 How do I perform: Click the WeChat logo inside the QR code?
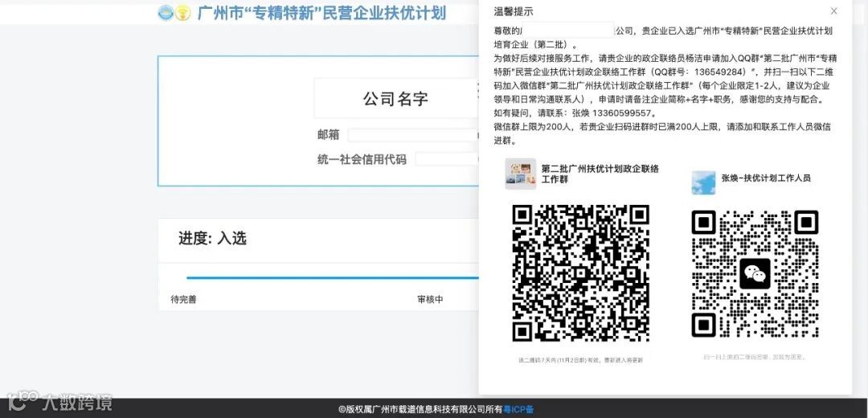click(755, 273)
